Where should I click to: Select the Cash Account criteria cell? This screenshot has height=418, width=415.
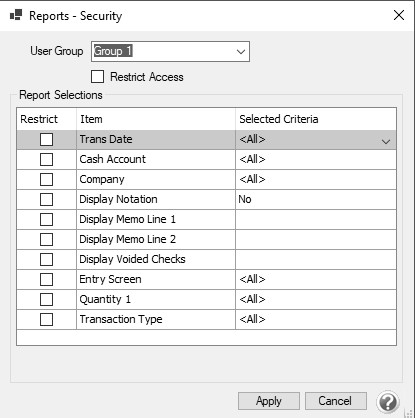click(316, 159)
